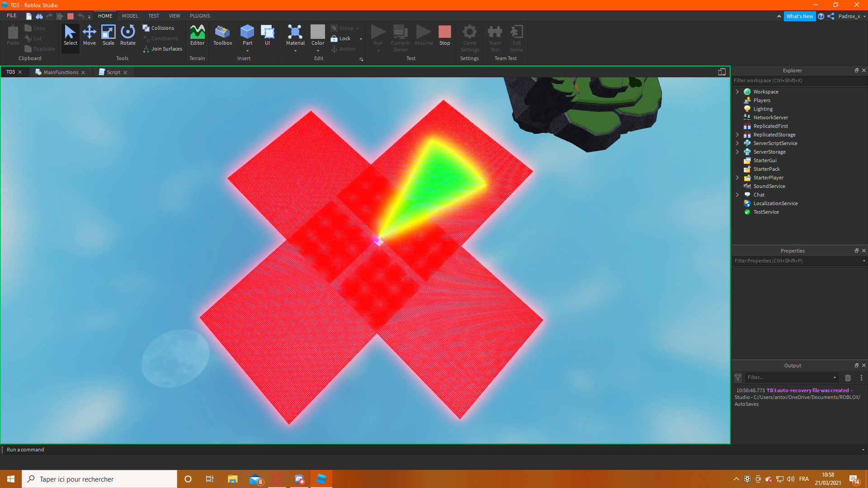
Task: Open Game Settings
Action: (470, 38)
